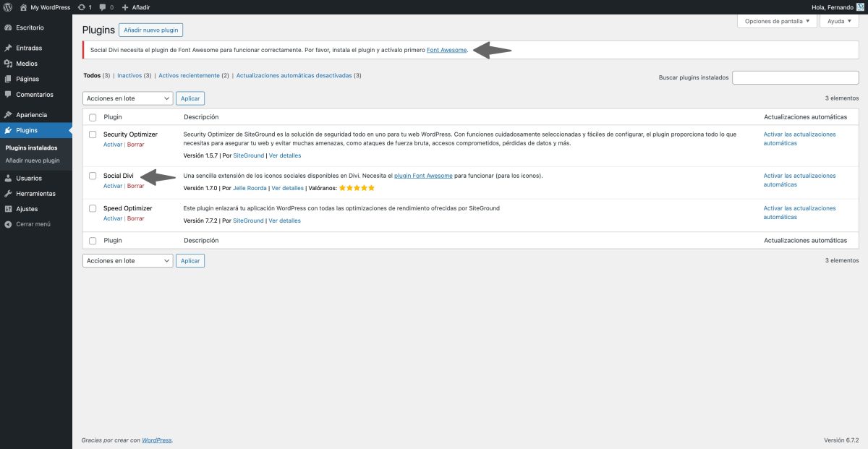This screenshot has width=868, height=449.
Task: Click the Buscar plugins instalados search field
Action: [x=796, y=77]
